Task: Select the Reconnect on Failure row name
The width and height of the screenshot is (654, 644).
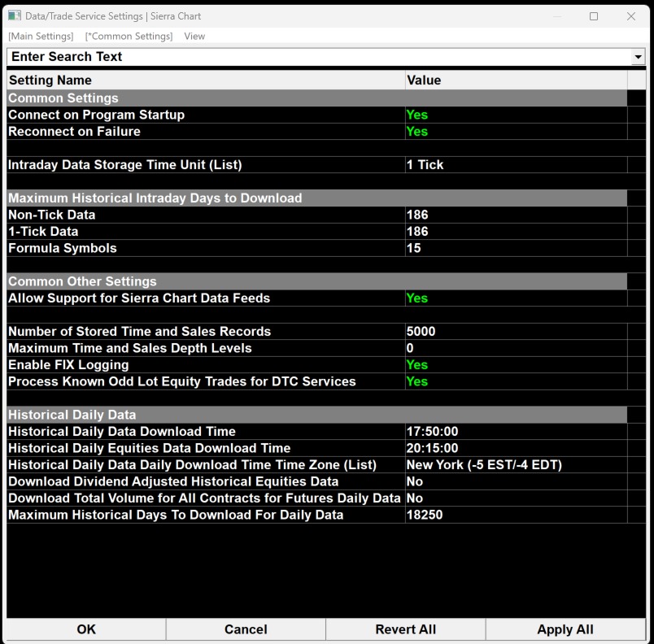Action: tap(206, 131)
